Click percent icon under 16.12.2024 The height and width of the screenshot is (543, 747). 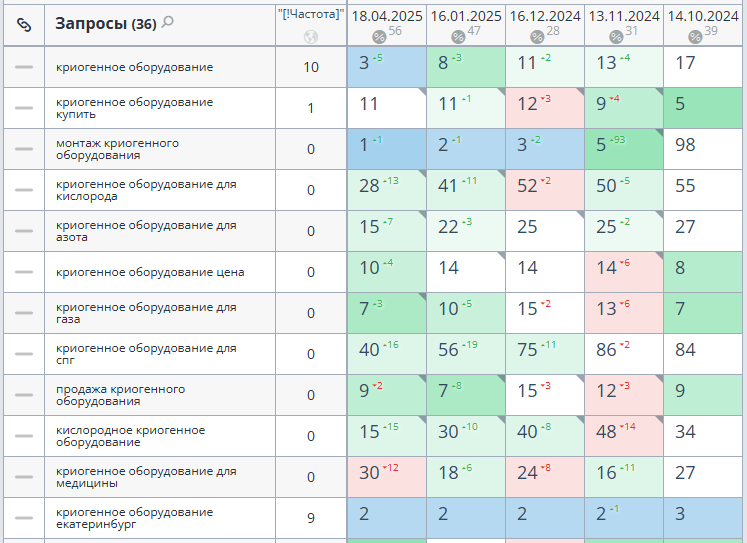[537, 37]
